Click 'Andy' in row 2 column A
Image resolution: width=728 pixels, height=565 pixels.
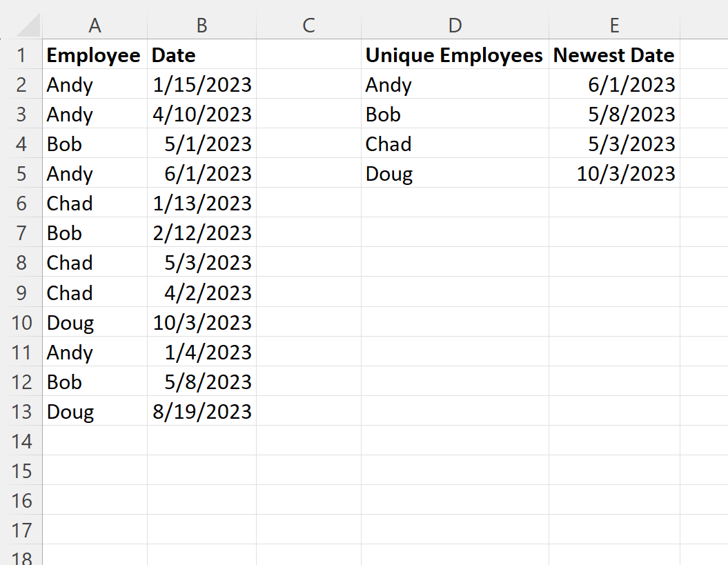pos(95,84)
